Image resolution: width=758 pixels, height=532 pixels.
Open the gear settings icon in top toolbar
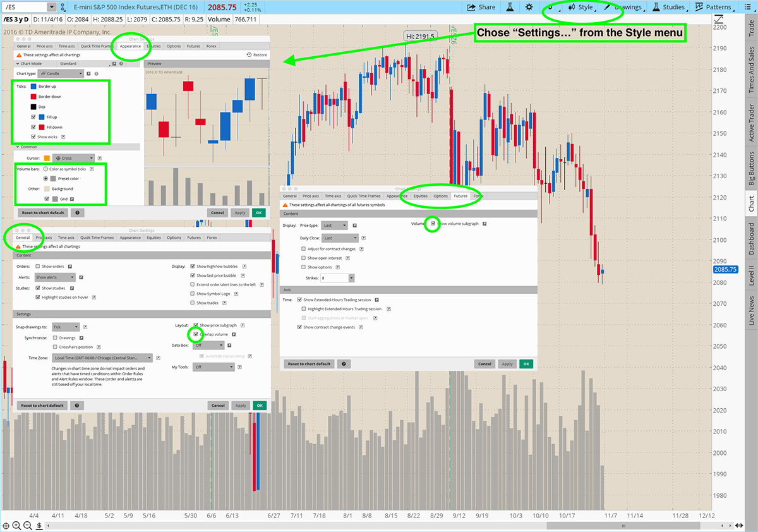click(x=529, y=7)
